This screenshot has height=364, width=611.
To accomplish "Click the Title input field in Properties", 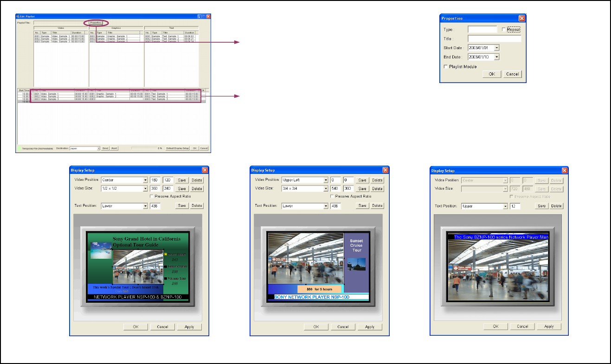I will point(494,39).
